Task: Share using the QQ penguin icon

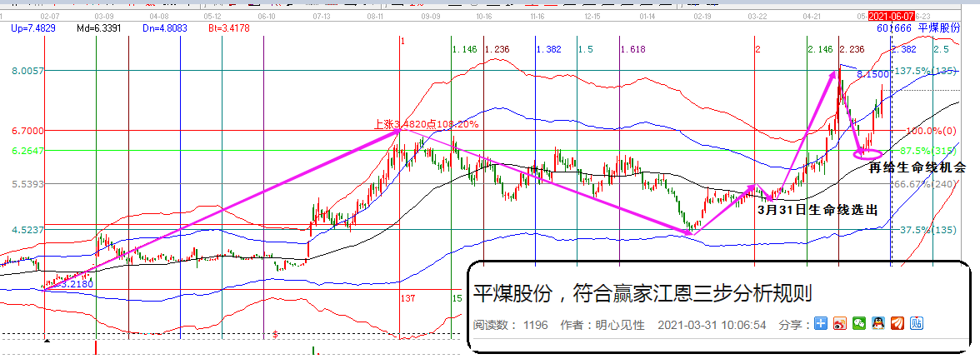Action: click(878, 323)
